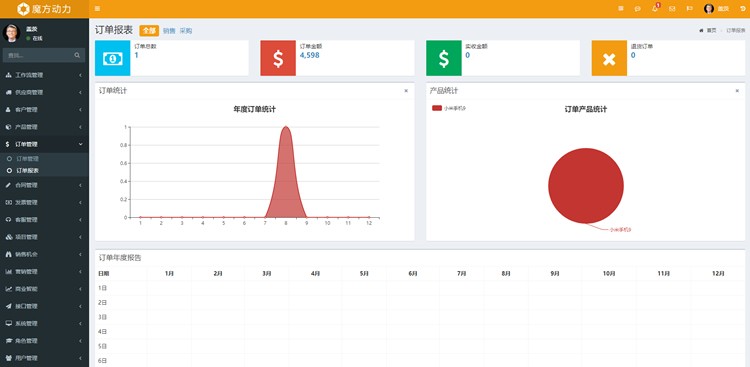Select the 全部 filter tab
750x367 pixels.
pyautogui.click(x=149, y=31)
